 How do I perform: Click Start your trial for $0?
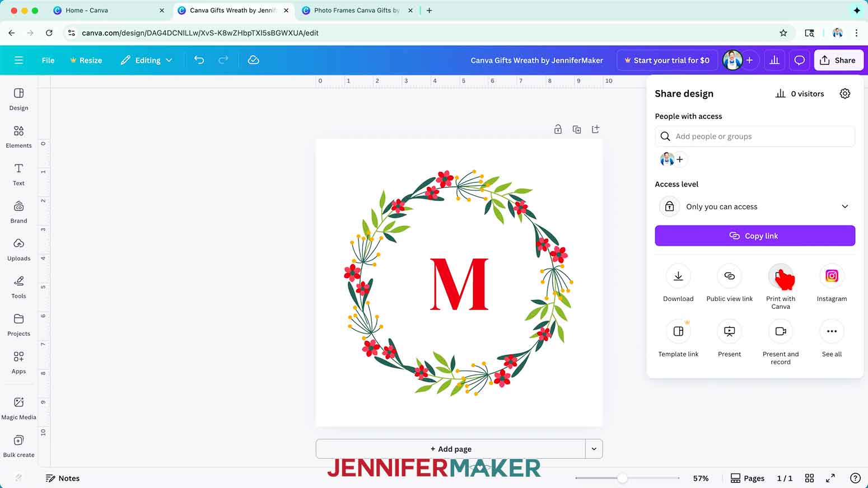click(667, 60)
